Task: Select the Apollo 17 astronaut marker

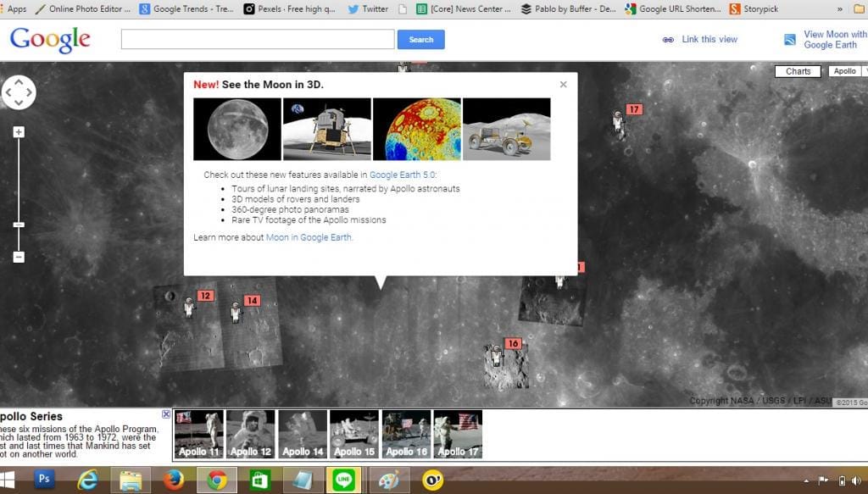Action: (x=620, y=124)
